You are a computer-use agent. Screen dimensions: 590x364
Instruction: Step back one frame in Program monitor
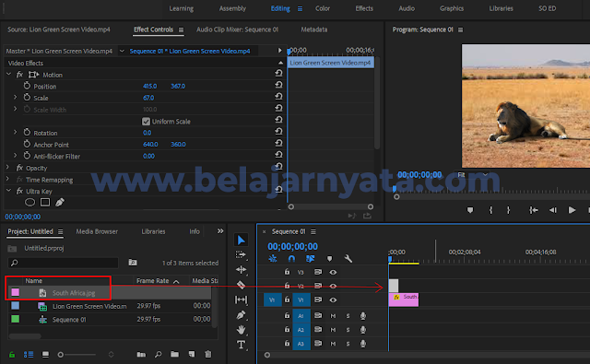[553, 210]
